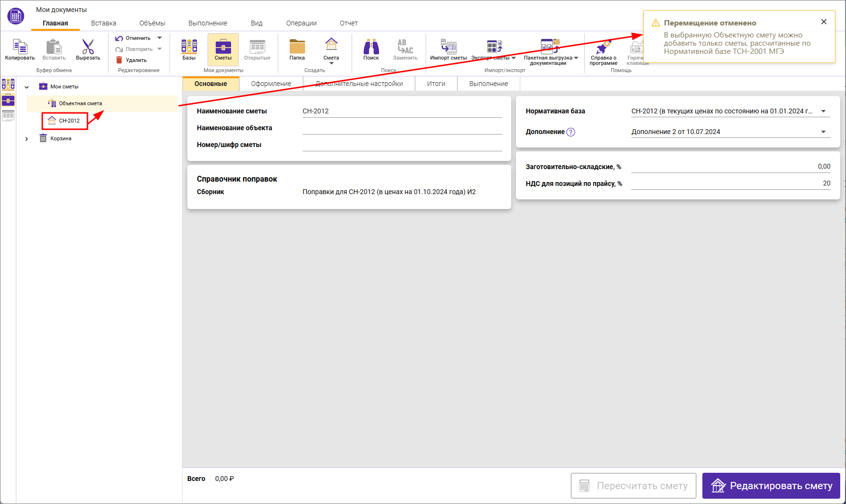Expand the Корзина tree node
Viewport: 846px width, 504px height.
(27, 139)
